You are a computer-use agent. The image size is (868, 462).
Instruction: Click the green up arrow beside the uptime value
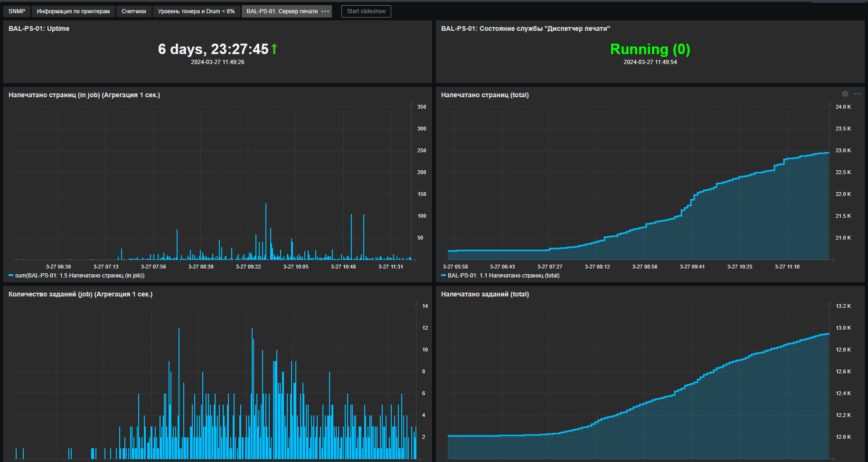tap(274, 49)
